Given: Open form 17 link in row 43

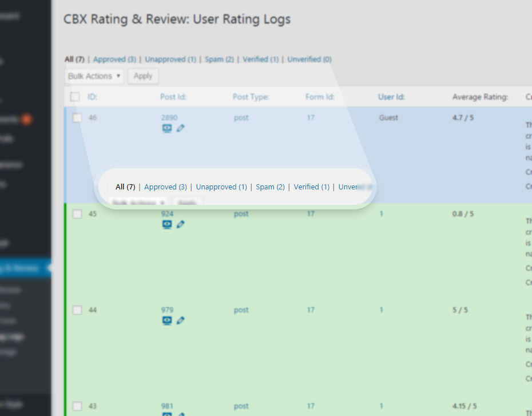Looking at the screenshot, I should pyautogui.click(x=311, y=406).
